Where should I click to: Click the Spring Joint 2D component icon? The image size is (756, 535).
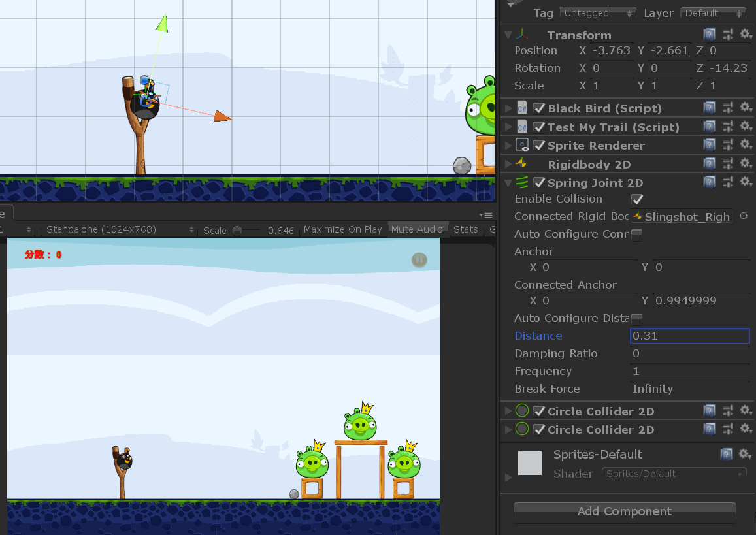coord(521,182)
